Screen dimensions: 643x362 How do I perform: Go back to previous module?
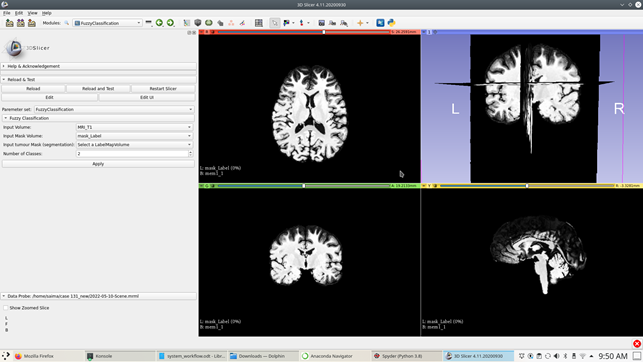(x=159, y=23)
